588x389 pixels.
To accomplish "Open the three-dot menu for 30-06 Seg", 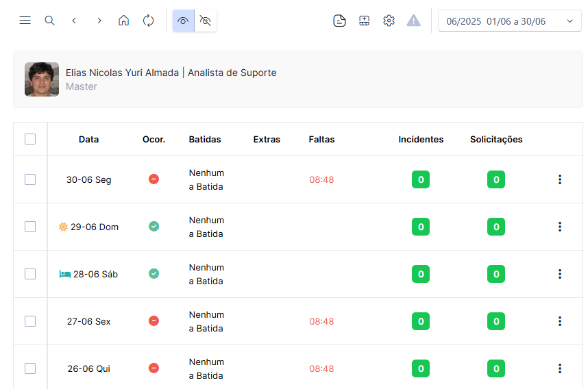I will (x=560, y=179).
